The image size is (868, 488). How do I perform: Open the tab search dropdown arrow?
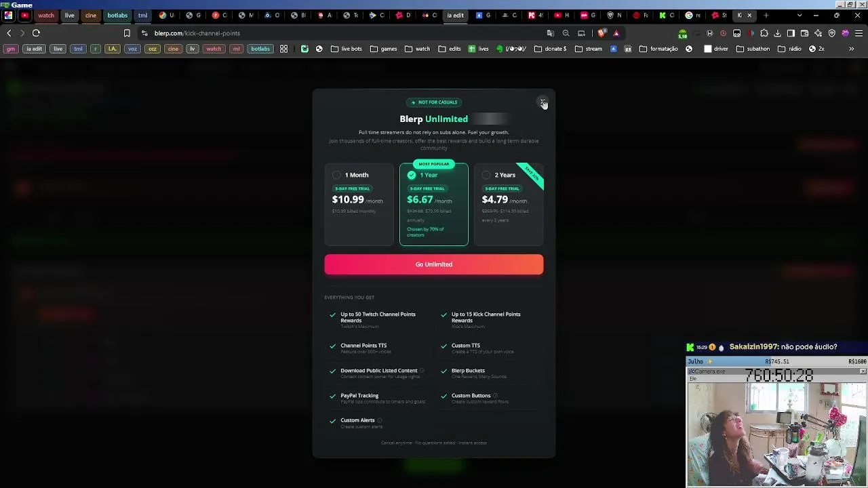[800, 15]
